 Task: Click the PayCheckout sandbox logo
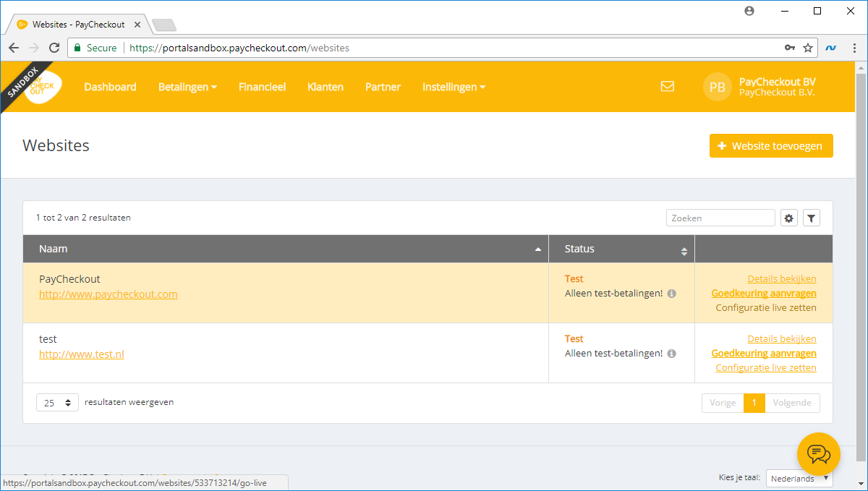pos(42,87)
